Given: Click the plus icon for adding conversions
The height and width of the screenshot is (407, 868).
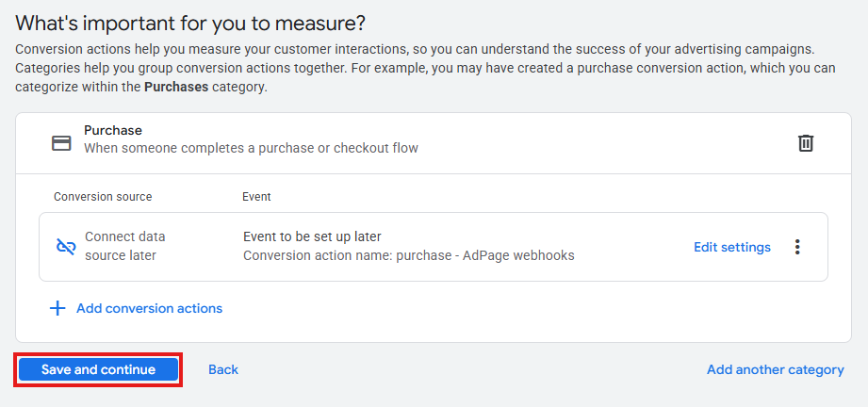Looking at the screenshot, I should [57, 308].
